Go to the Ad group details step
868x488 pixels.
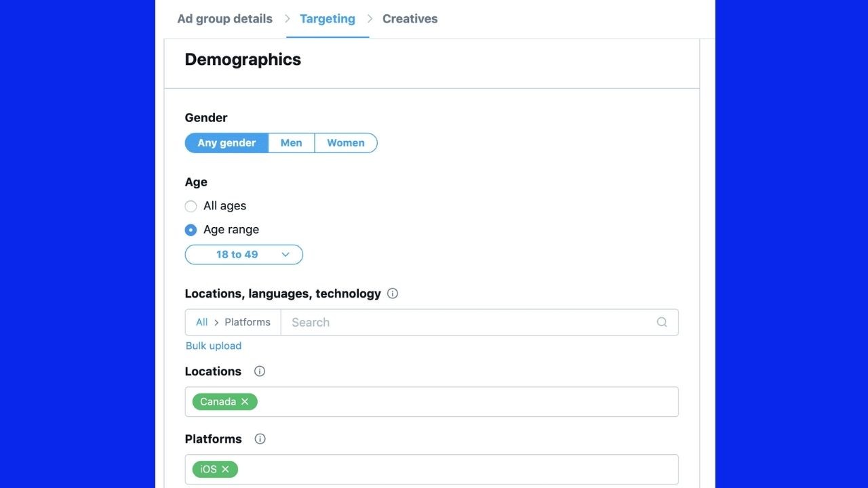tap(224, 19)
